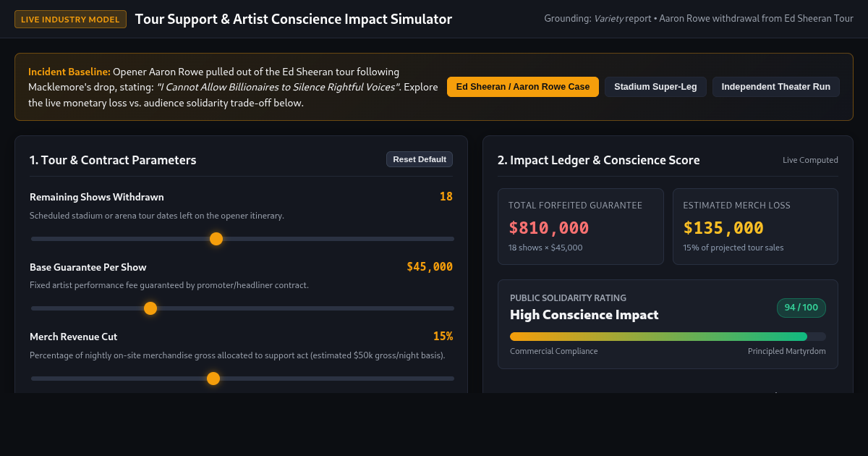Screen dimensions: 868x456
Task: Choose the Independent Theater Run scenario
Action: coord(776,87)
